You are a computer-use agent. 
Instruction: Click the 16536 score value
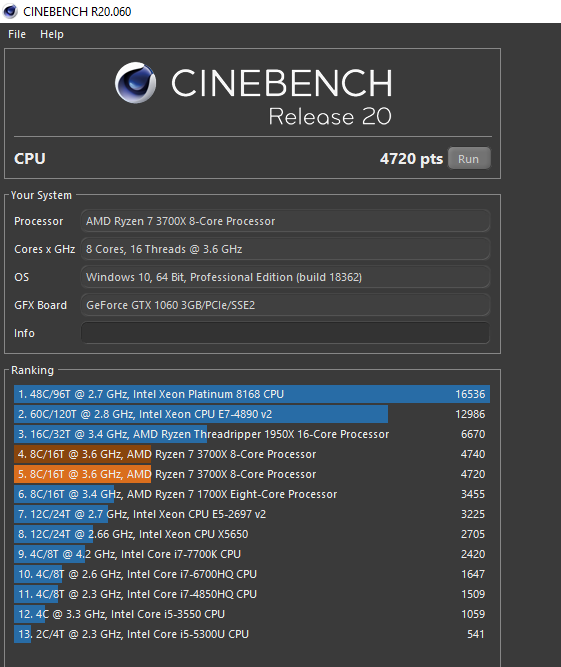470,394
